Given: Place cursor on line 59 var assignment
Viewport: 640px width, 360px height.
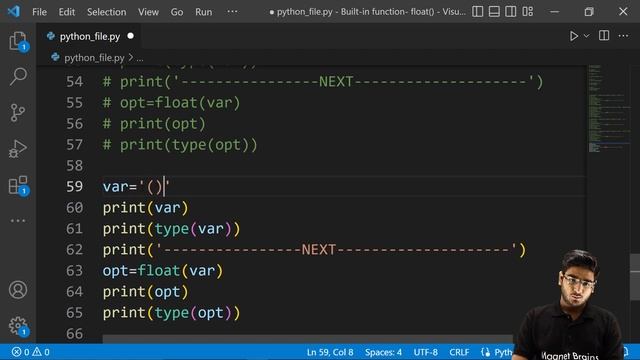Looking at the screenshot, I should 136,187.
